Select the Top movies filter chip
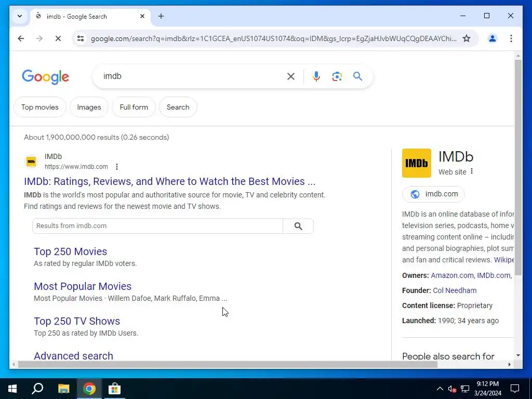532x399 pixels. tap(39, 107)
